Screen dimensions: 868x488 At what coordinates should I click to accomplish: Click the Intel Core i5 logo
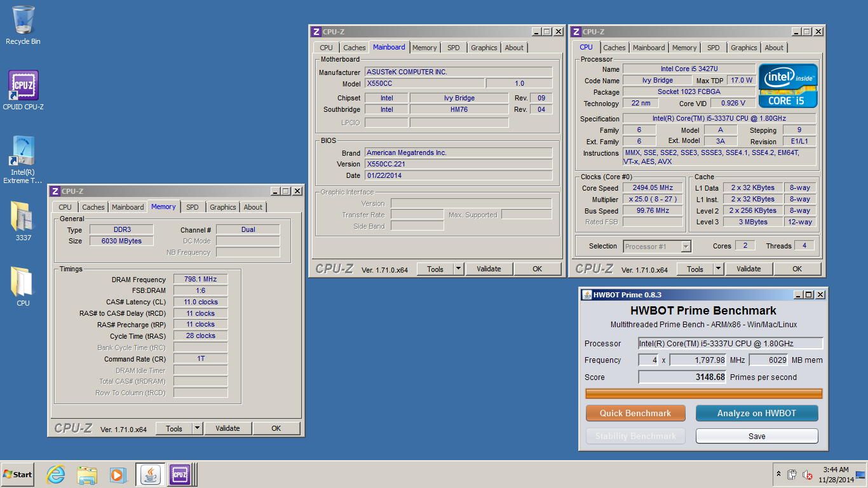coord(788,86)
